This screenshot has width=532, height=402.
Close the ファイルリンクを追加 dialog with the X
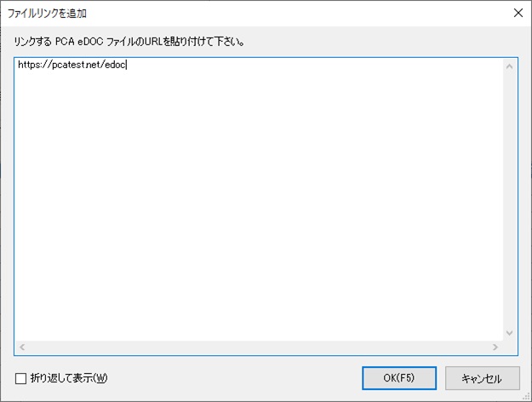click(518, 14)
